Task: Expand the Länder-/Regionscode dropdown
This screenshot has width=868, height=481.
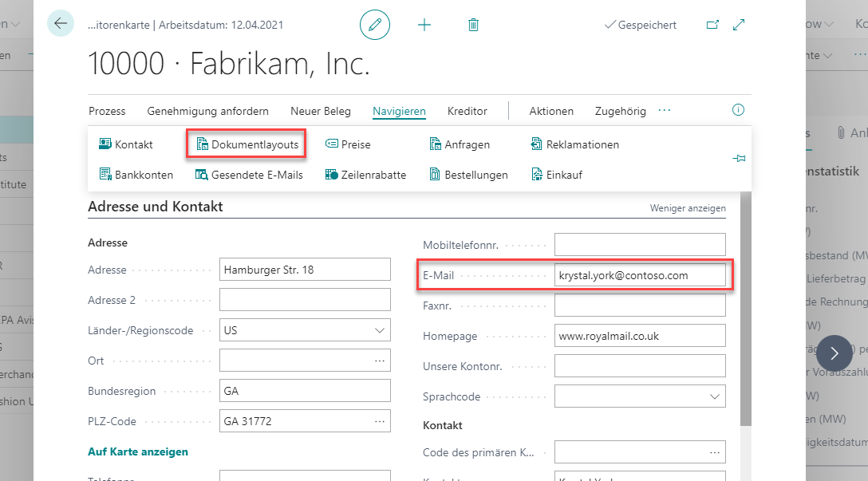Action: coord(378,330)
